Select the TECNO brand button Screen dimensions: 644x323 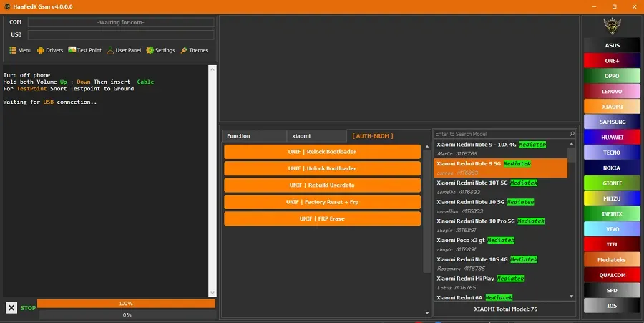click(x=612, y=153)
